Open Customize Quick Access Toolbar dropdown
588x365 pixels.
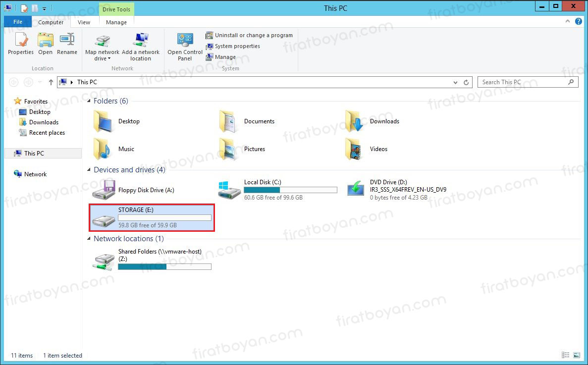[x=44, y=8]
